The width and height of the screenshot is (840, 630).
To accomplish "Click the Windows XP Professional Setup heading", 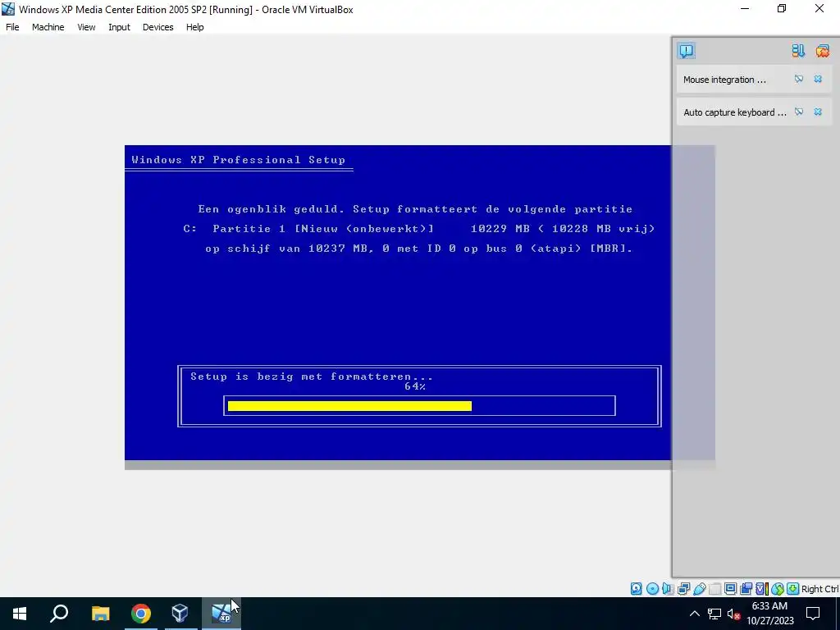I will coord(239,160).
